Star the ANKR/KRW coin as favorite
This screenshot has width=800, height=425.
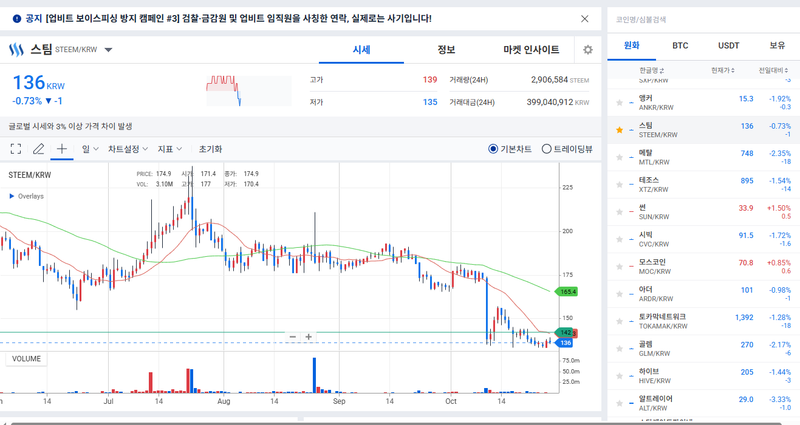620,103
